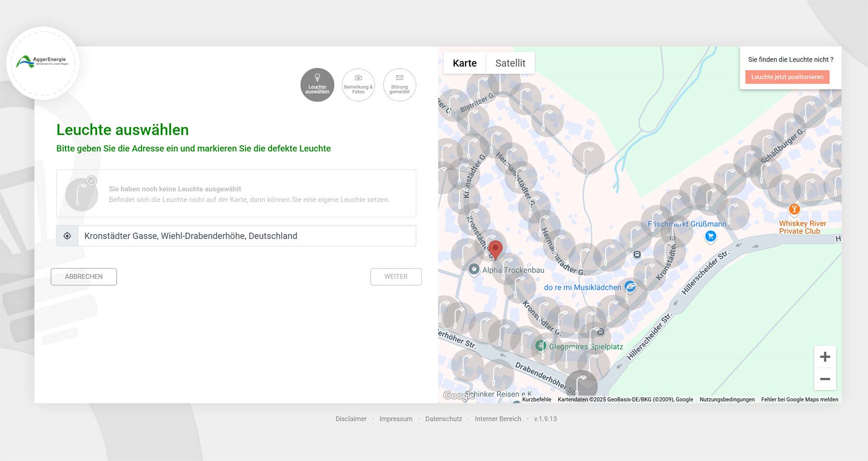This screenshot has height=461, width=868.
Task: Switch map to Satellit view
Action: click(510, 63)
